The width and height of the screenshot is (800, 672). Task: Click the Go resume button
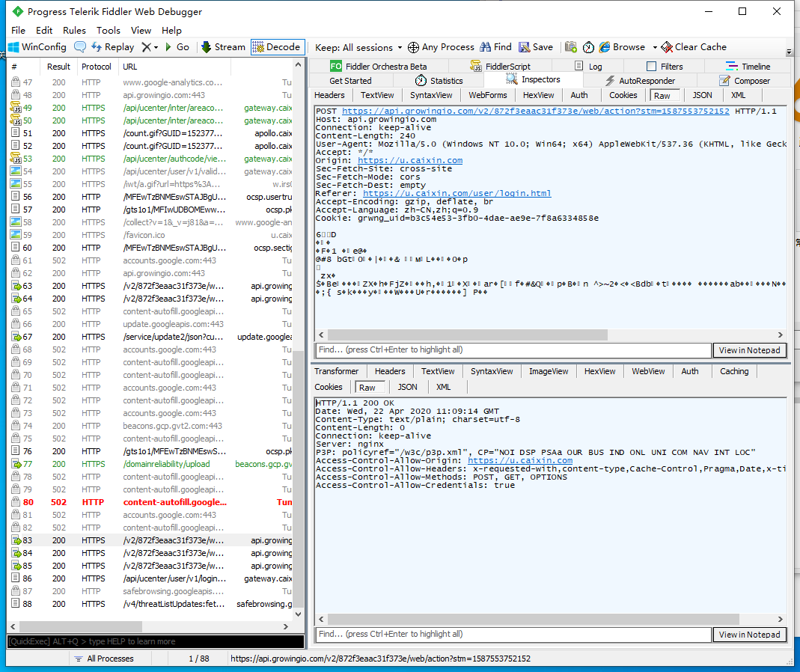click(x=177, y=47)
